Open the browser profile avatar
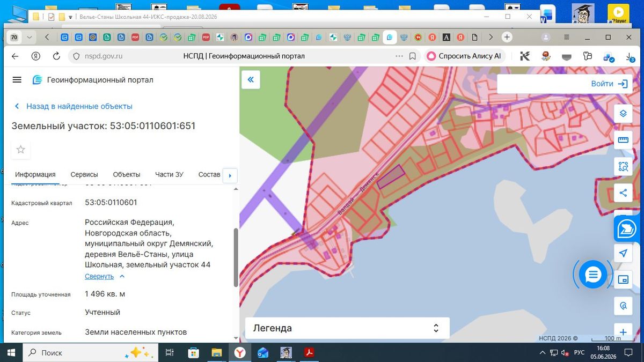The image size is (644, 362). click(x=546, y=37)
